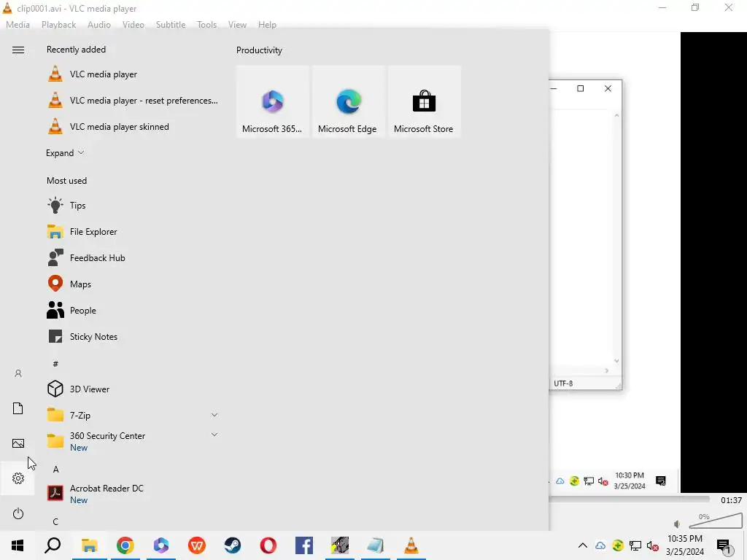Open the Maps app
The image size is (747, 560).
(133, 284)
